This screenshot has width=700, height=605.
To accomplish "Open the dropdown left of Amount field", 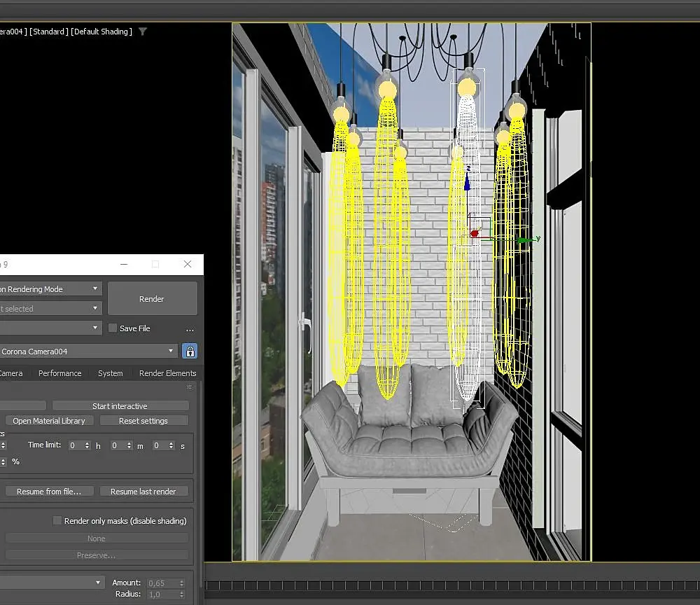I will point(50,583).
